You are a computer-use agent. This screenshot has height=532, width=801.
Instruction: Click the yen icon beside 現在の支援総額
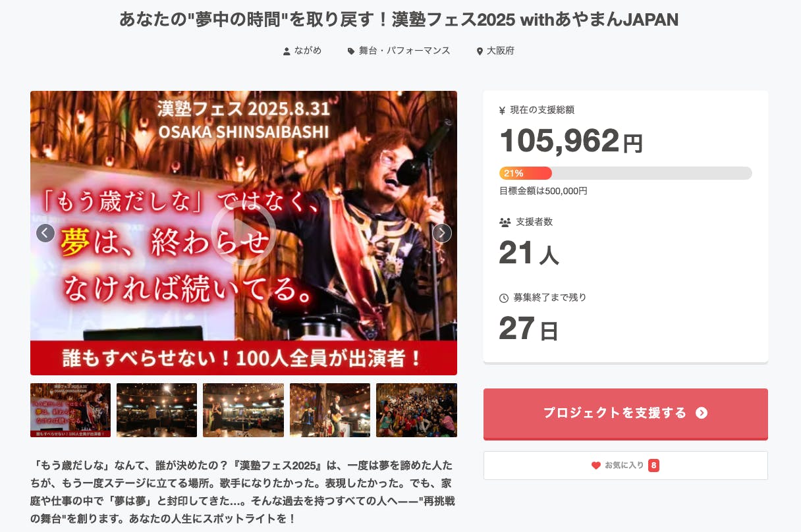coord(502,111)
